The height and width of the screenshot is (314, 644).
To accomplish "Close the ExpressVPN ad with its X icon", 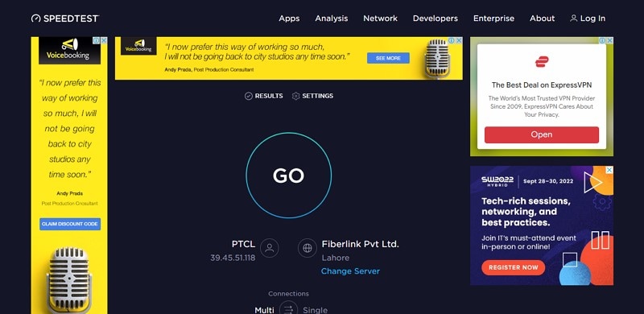I will pyautogui.click(x=610, y=40).
